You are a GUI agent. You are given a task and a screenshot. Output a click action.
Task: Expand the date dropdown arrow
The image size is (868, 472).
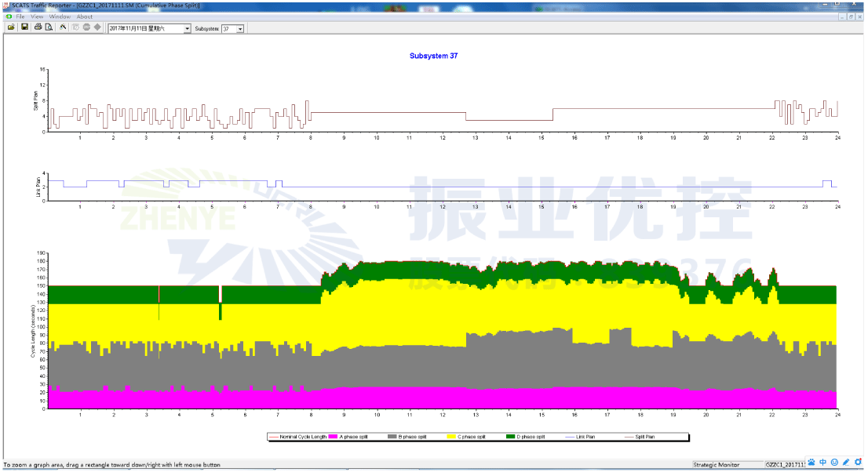tap(187, 28)
